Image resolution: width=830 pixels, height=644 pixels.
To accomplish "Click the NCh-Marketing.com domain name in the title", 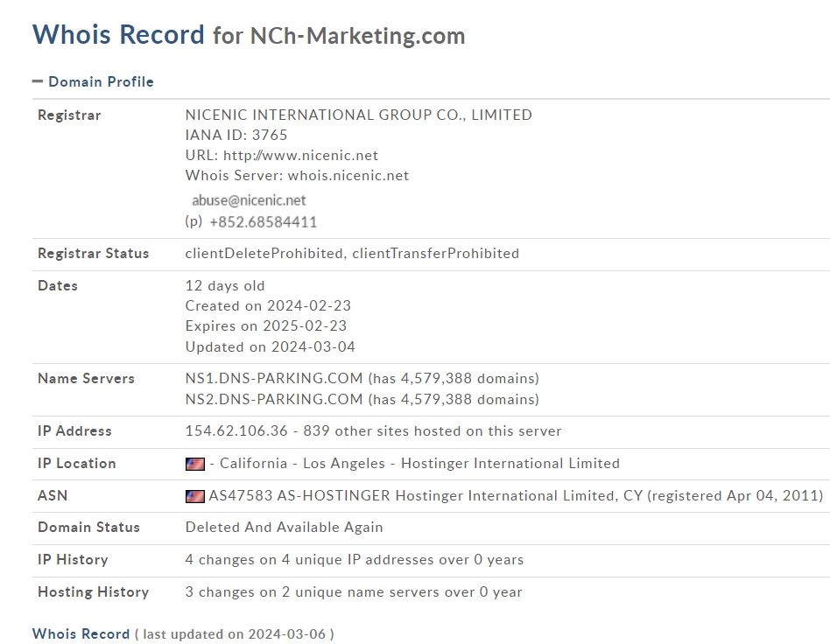I will (358, 36).
